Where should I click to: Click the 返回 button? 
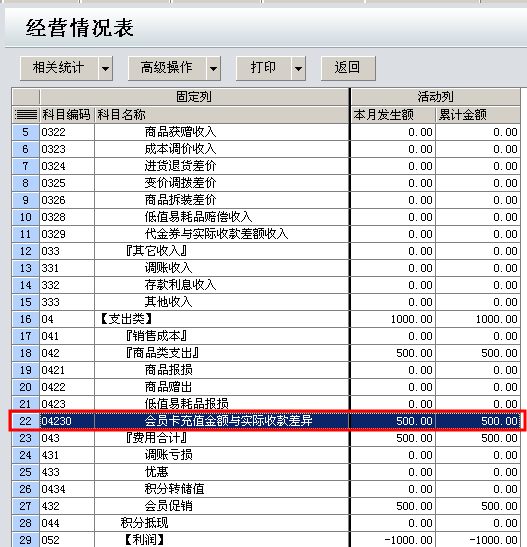tap(348, 68)
